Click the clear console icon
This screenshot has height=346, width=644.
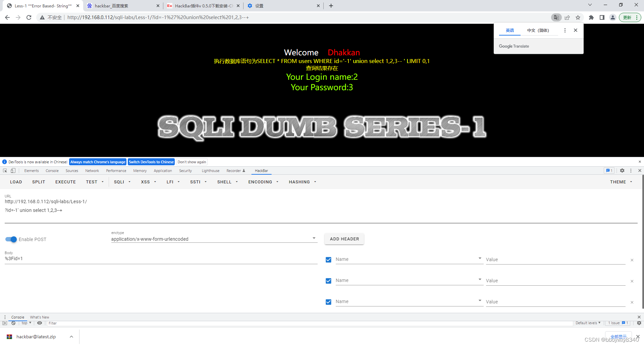point(13,323)
